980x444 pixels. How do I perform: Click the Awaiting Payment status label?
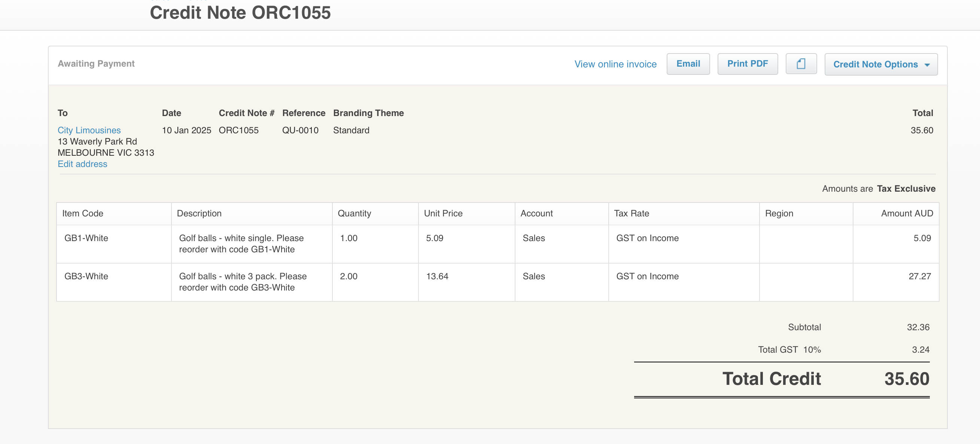coord(96,64)
